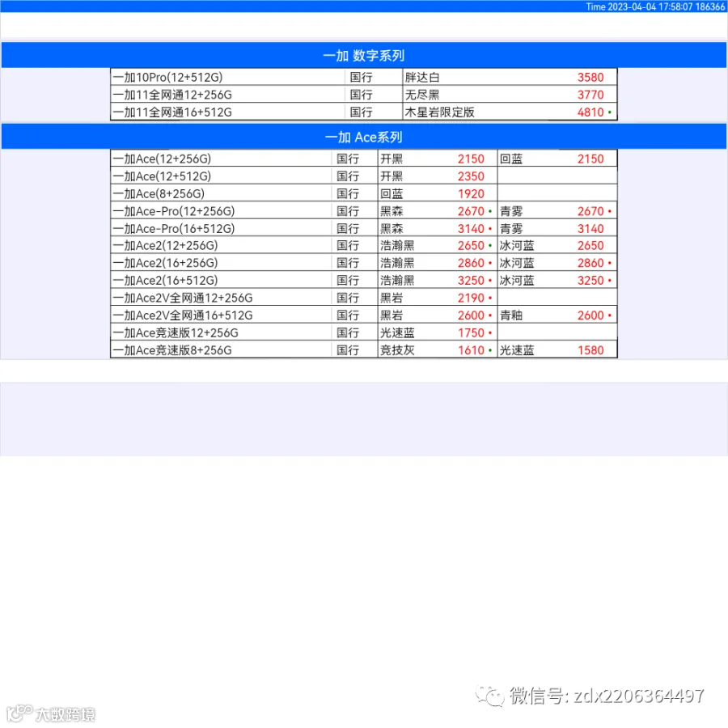Click price 1580 for 光速蓝
Viewport: 728px width, 728px height.
[x=590, y=350]
